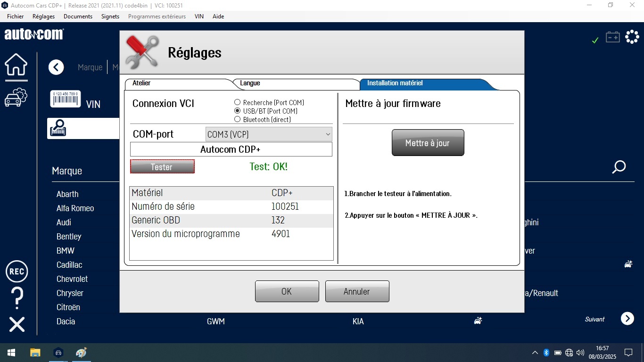Click the Autocom CDP+ device field

tap(231, 149)
